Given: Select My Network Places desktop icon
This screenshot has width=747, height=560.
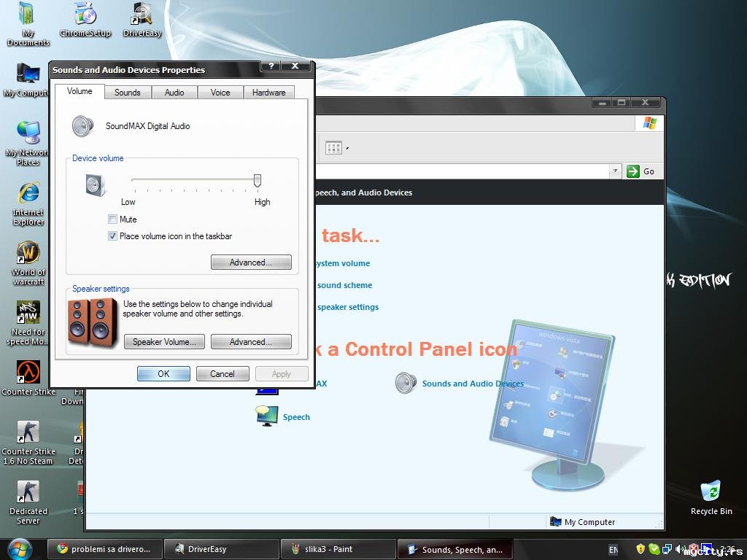Looking at the screenshot, I should click(x=27, y=143).
